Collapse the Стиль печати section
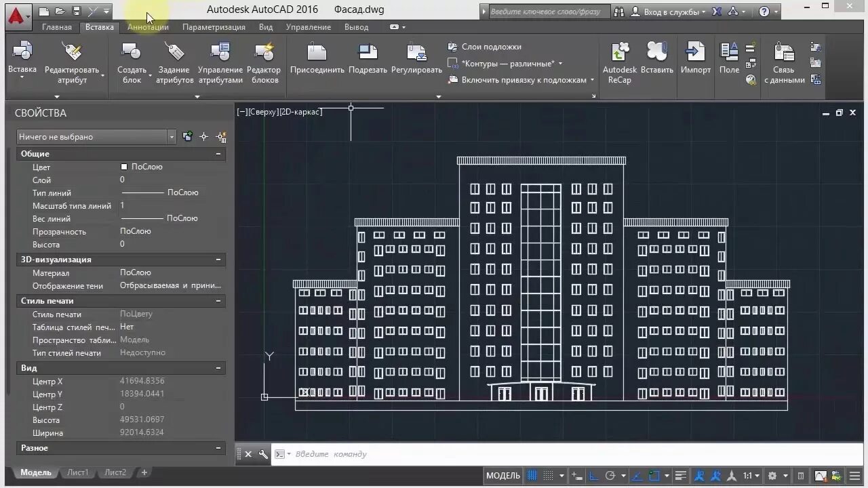The width and height of the screenshot is (868, 488). click(218, 301)
